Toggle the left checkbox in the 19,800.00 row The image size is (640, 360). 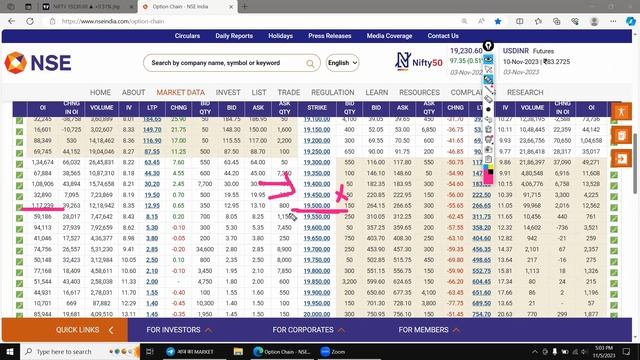click(19, 272)
